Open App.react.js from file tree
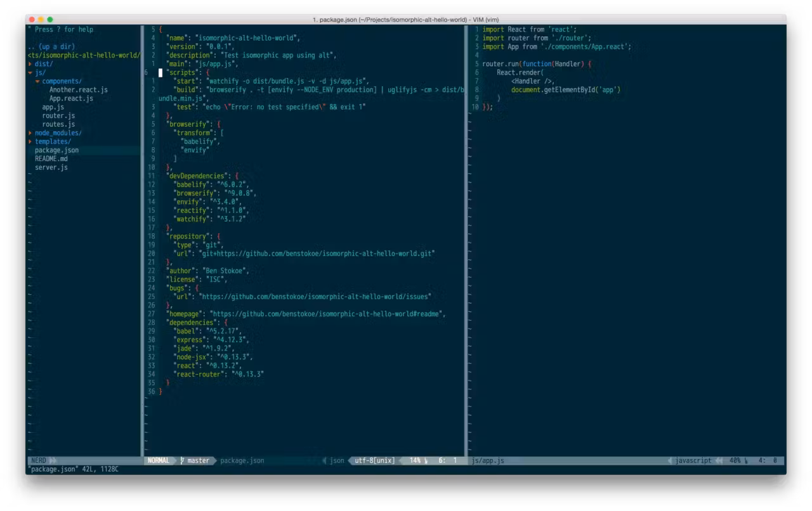 71,99
